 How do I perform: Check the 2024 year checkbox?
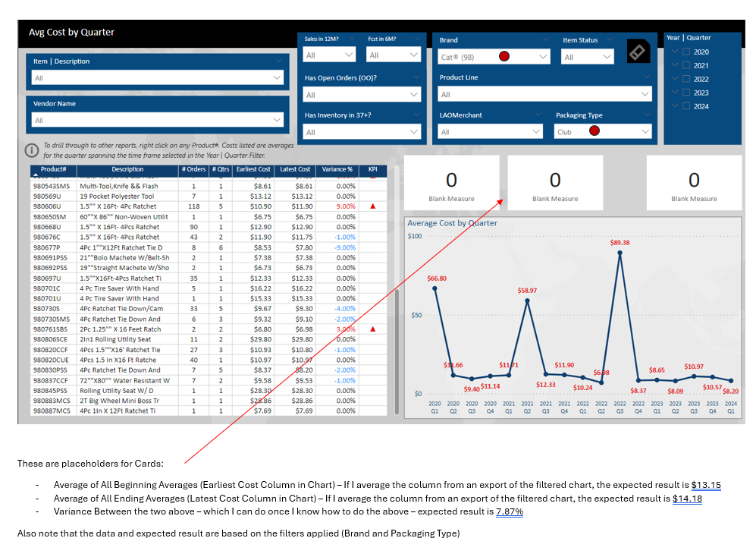(686, 105)
